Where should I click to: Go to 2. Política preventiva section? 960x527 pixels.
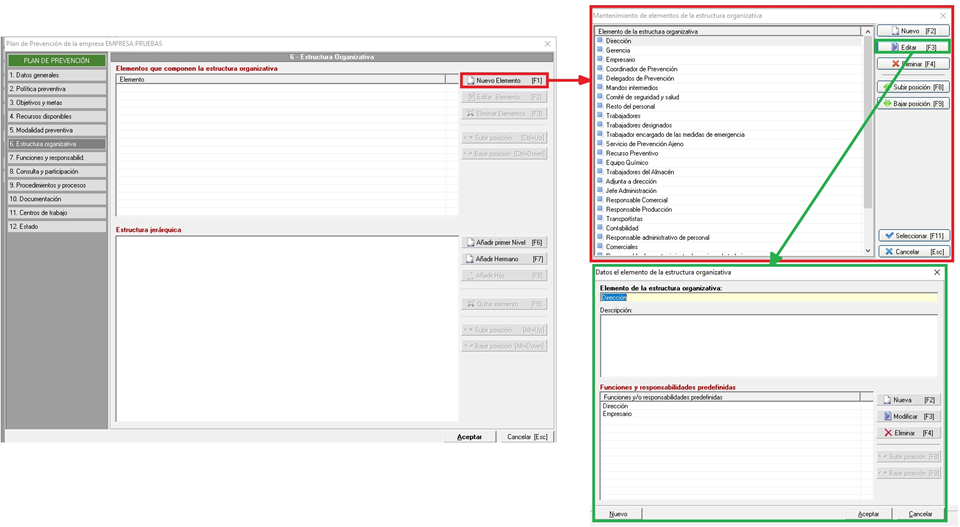coord(56,89)
